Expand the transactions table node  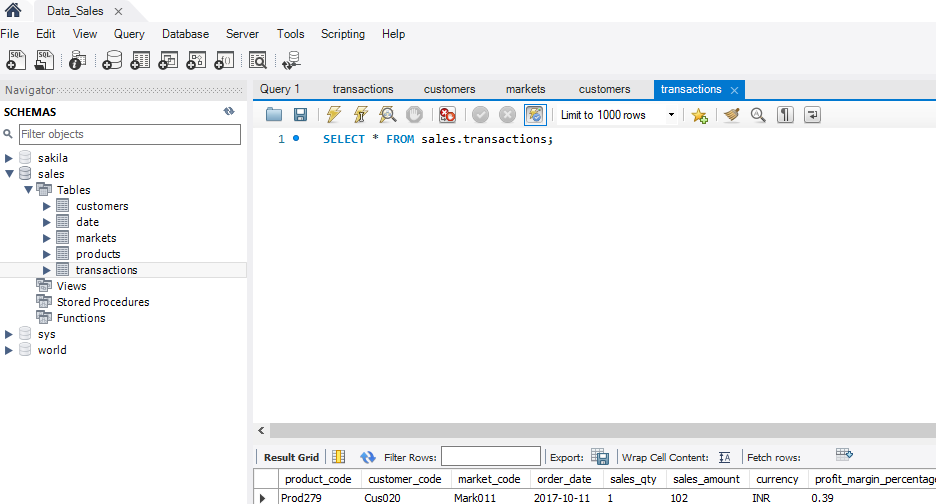[x=47, y=271]
